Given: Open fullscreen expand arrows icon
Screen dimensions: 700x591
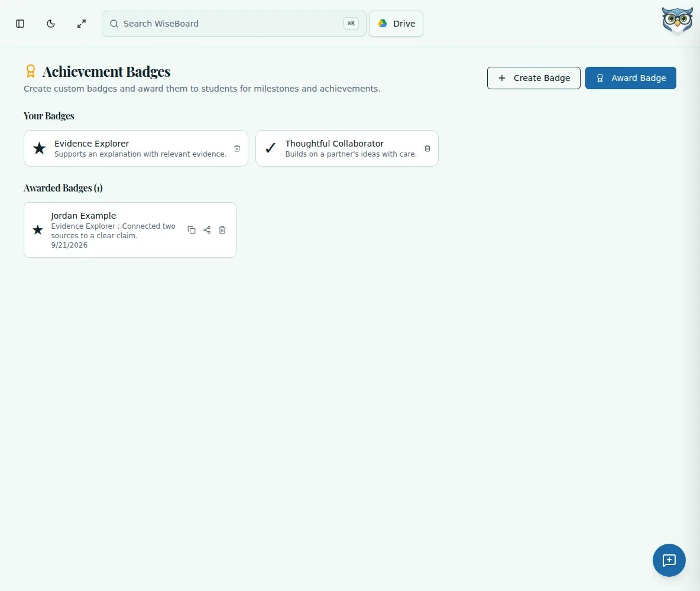Looking at the screenshot, I should click(81, 24).
